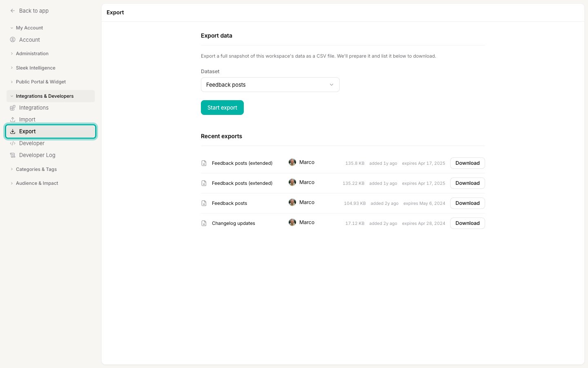588x368 pixels.
Task: Click the Start export button
Action: pos(222,108)
